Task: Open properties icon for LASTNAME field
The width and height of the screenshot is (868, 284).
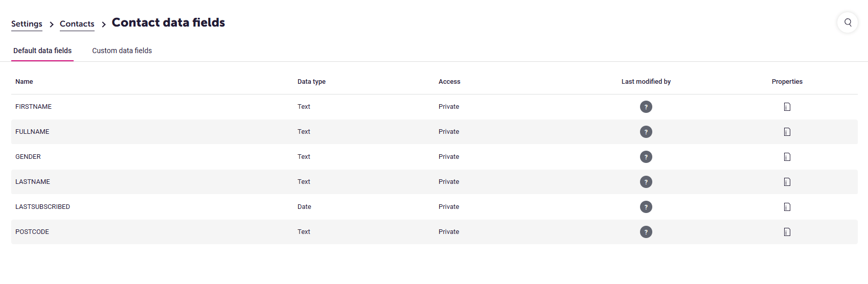Action: [787, 182]
